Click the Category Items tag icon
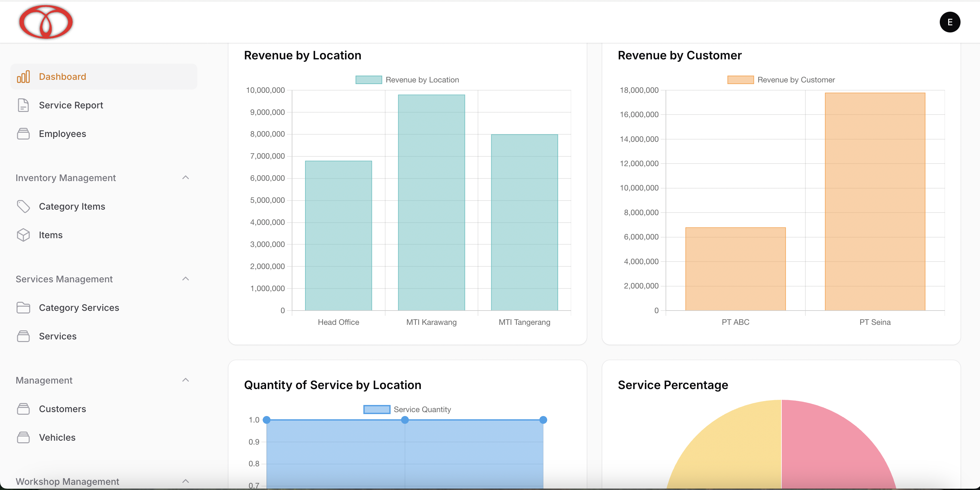 (23, 206)
